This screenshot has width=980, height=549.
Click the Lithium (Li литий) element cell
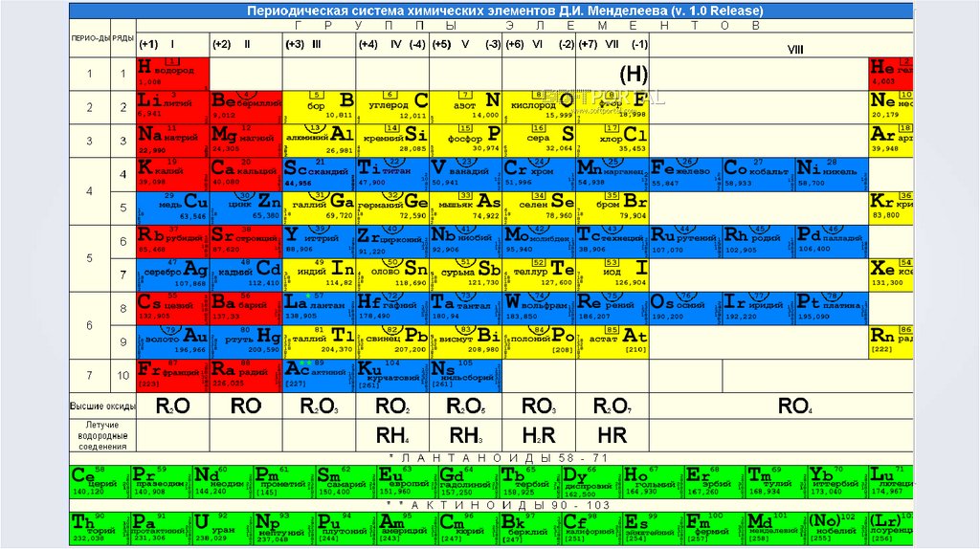click(x=173, y=107)
